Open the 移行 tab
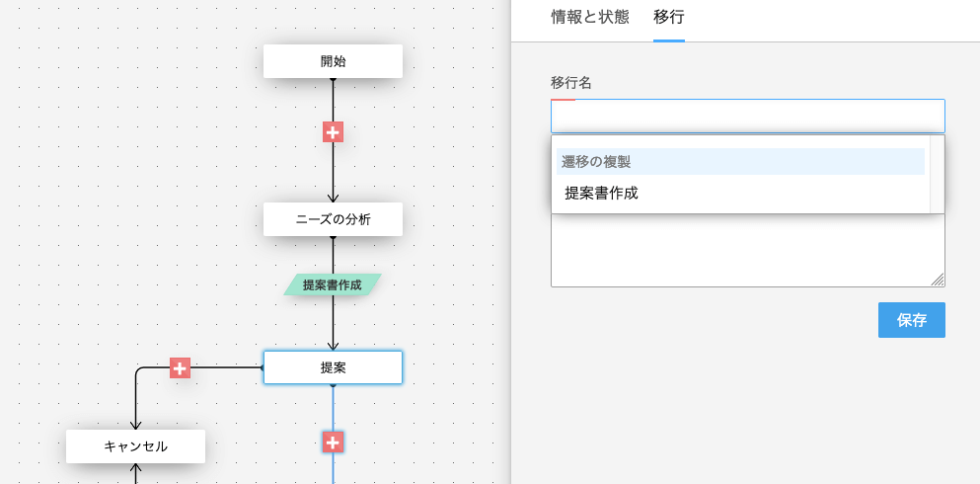The image size is (980, 484). 669,18
